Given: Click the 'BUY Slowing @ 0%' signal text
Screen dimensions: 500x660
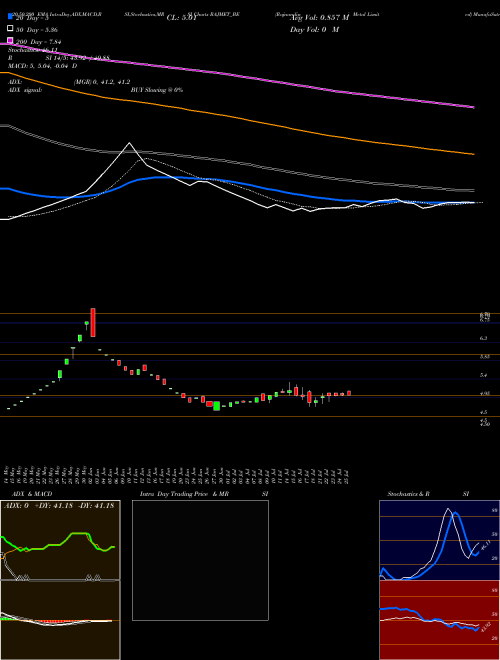Looking at the screenshot, I should (x=157, y=90).
